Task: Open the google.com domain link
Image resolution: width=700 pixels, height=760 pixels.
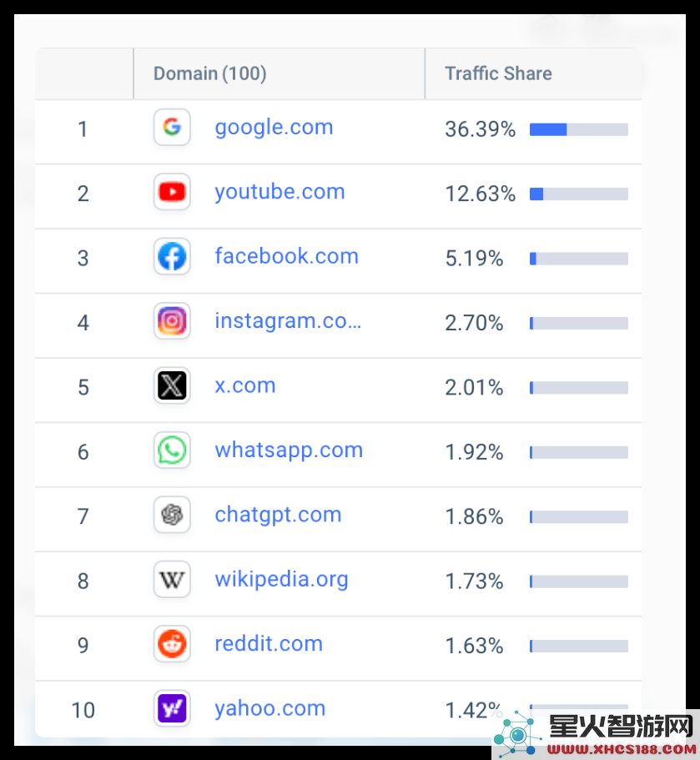Action: [x=274, y=128]
